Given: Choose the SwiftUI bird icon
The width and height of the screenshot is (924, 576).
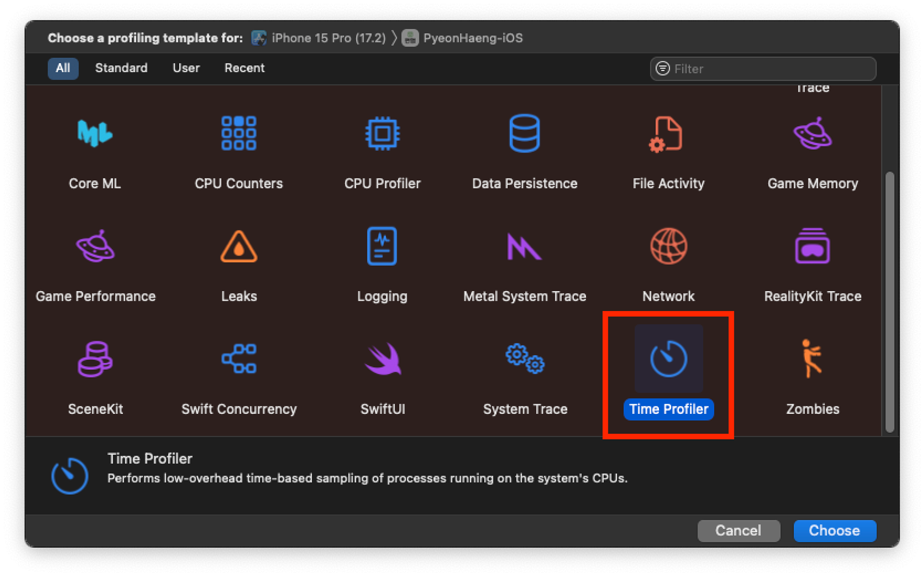Looking at the screenshot, I should pyautogui.click(x=383, y=359).
